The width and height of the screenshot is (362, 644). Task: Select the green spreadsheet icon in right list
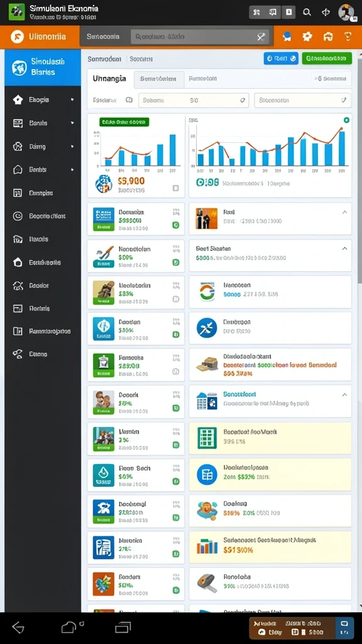pos(207,438)
